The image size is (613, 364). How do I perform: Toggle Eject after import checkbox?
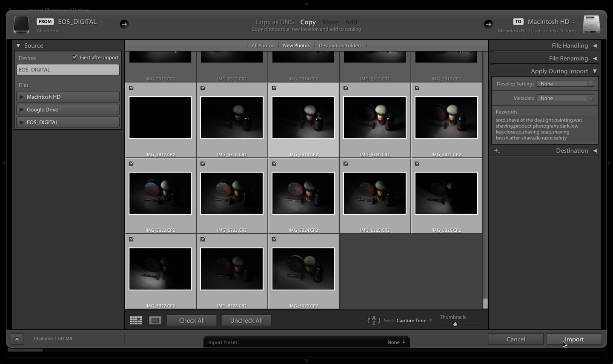pyautogui.click(x=75, y=57)
